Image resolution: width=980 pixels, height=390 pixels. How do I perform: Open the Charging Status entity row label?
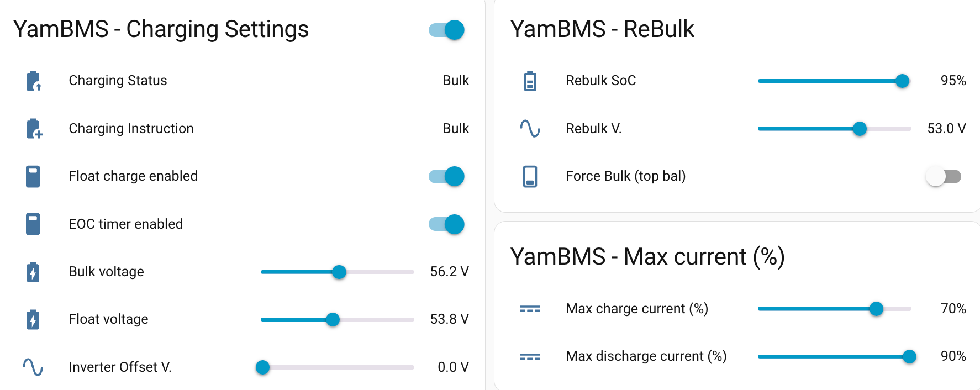pos(118,81)
